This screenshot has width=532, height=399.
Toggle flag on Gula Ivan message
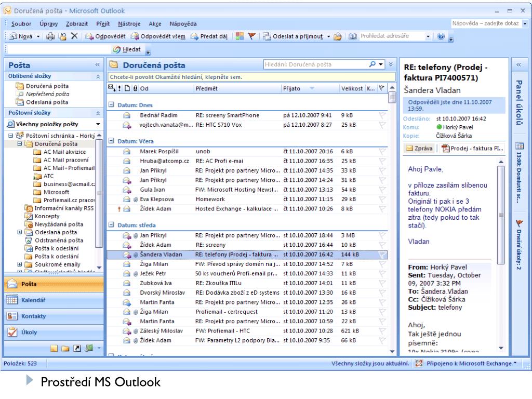click(382, 190)
